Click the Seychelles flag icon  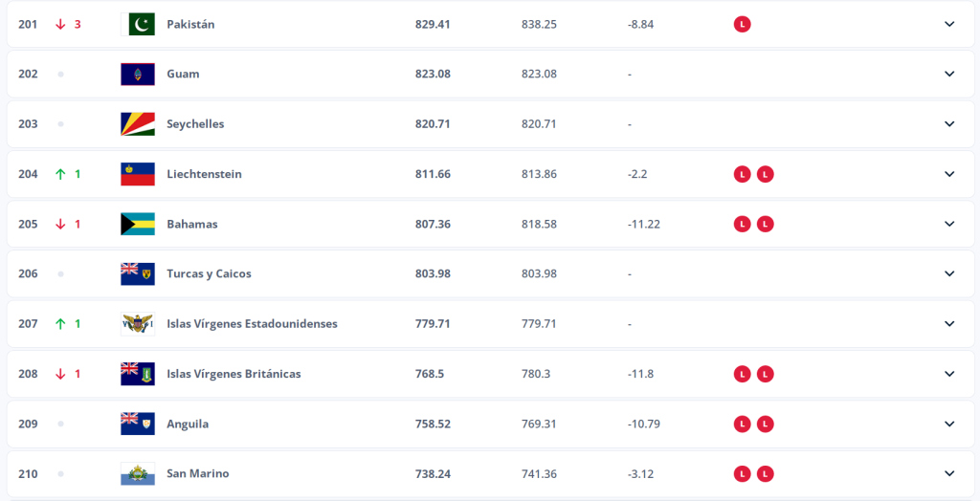pos(138,123)
